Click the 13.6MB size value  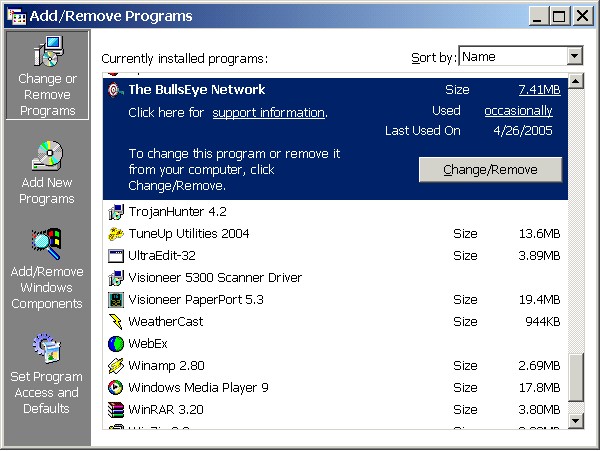pos(540,234)
